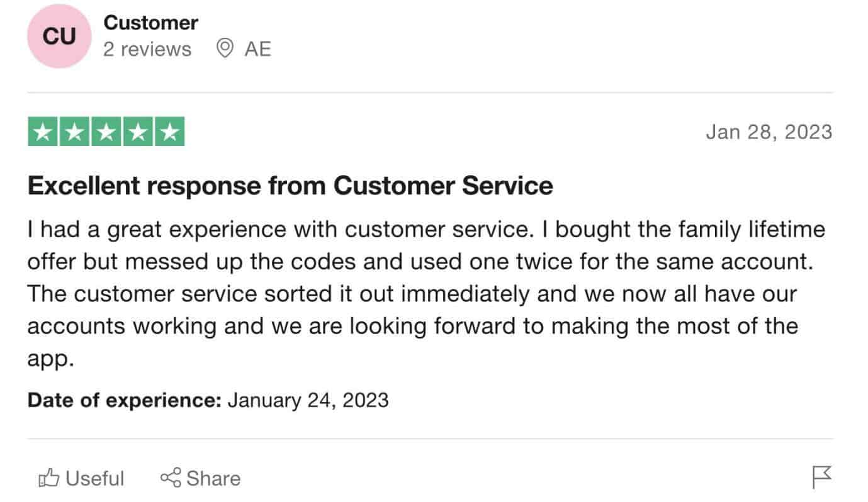Screen dimensions: 868x502
Task: Click the share network icon
Action: coord(171,478)
